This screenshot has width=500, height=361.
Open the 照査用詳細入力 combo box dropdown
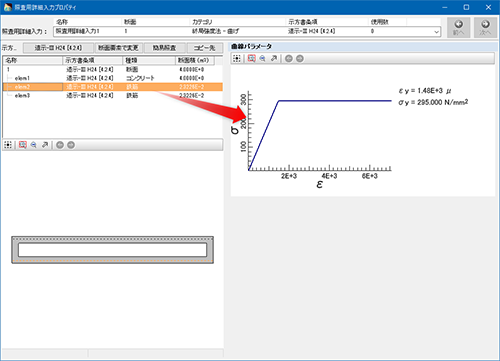436,32
